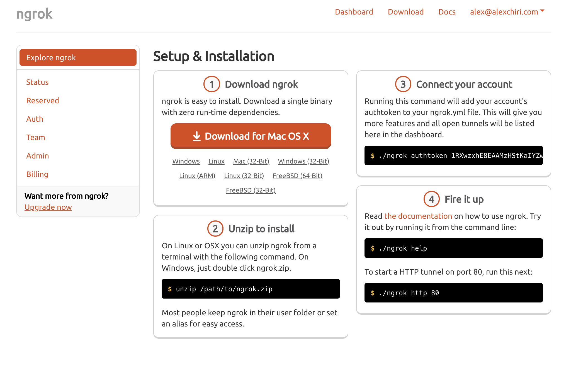Download the Linux (ARM) build
588x370 pixels.
tap(197, 176)
